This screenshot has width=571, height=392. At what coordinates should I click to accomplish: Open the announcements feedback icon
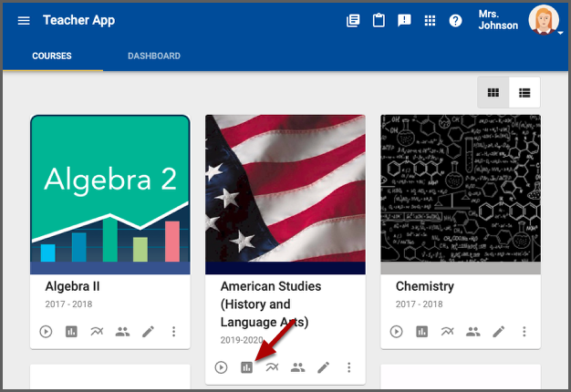[x=404, y=20]
